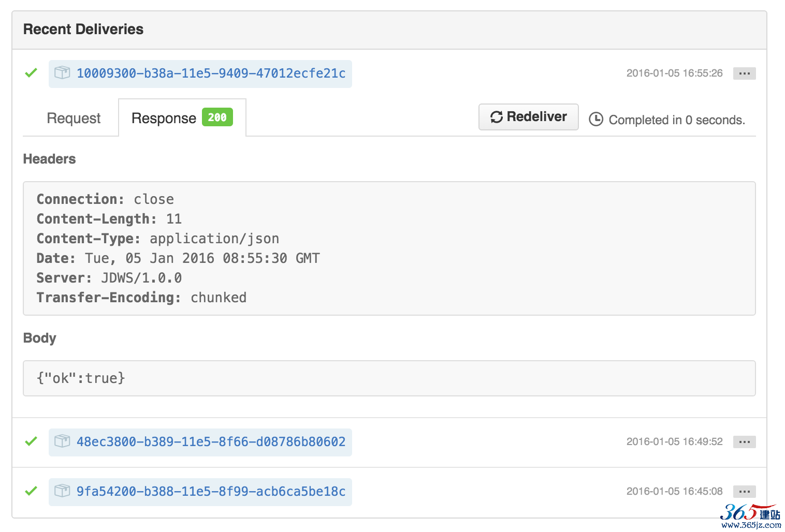Click the Date header line

click(x=178, y=258)
